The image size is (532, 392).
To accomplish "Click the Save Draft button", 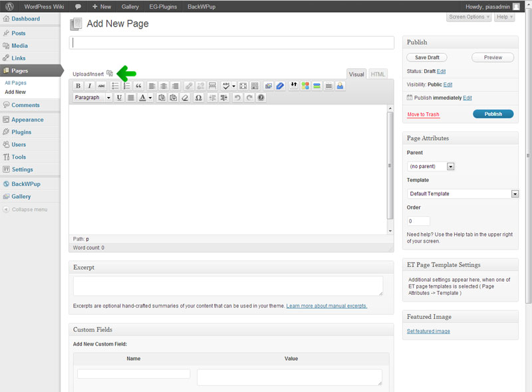I will click(x=427, y=58).
